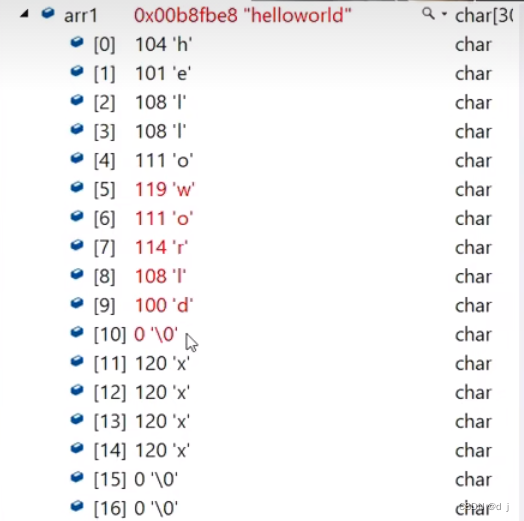Select the red value 114 'r'
The height and width of the screenshot is (521, 524).
(161, 248)
